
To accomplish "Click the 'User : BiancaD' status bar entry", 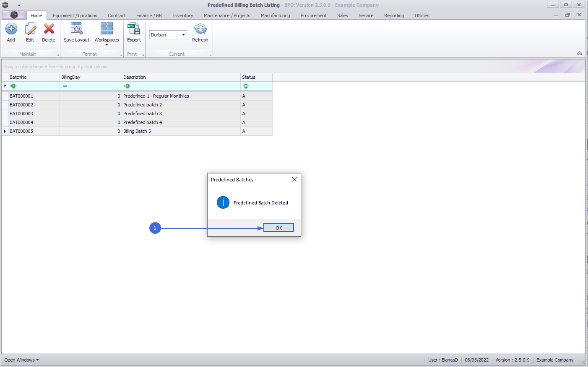I will point(443,360).
